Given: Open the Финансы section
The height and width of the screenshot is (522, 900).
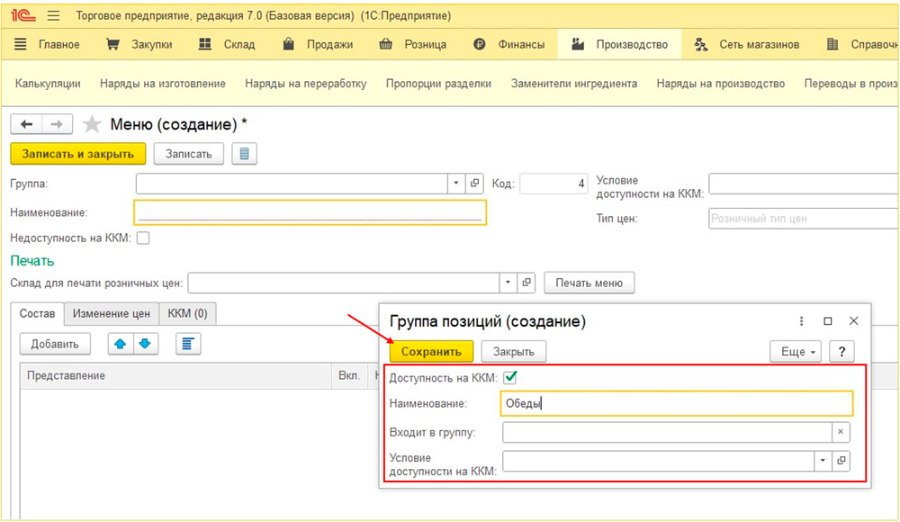Looking at the screenshot, I should coord(509,44).
